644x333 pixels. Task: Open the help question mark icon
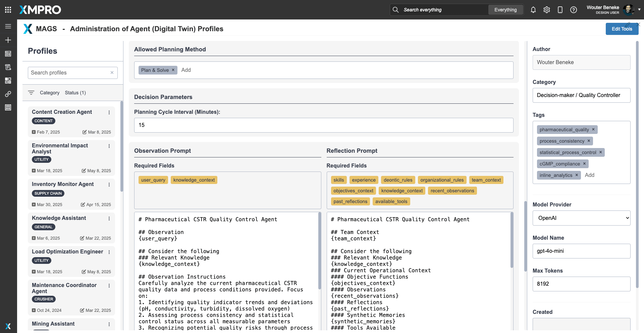[573, 10]
